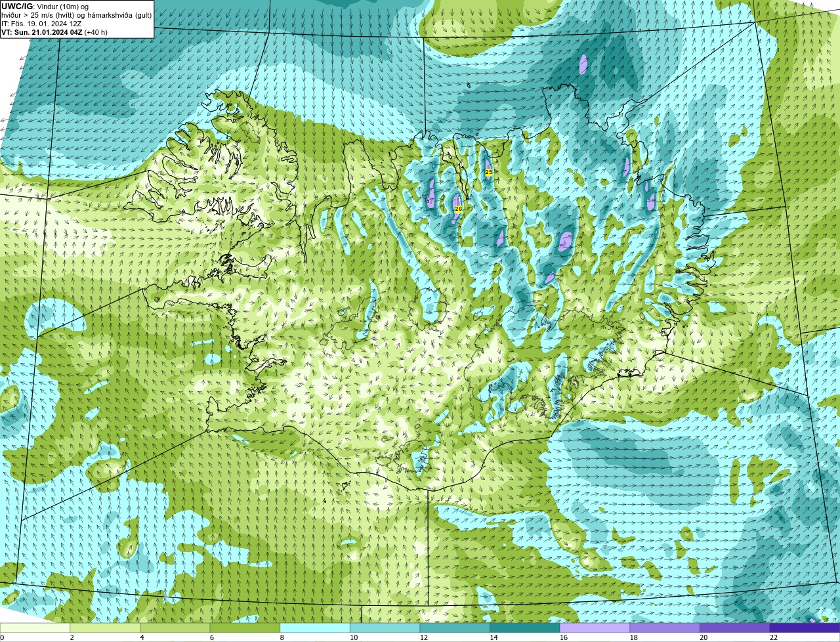Click the yellow gust label '25' on the map
Image resolution: width=840 pixels, height=642 pixels.
click(x=489, y=172)
